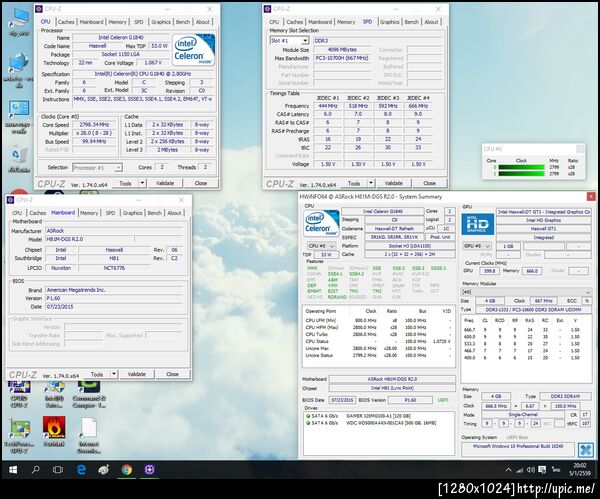
Task: Click the Windows Start button
Action: (11, 468)
